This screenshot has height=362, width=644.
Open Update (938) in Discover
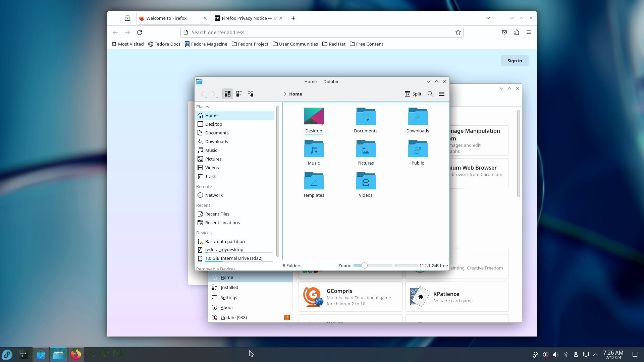point(250,317)
